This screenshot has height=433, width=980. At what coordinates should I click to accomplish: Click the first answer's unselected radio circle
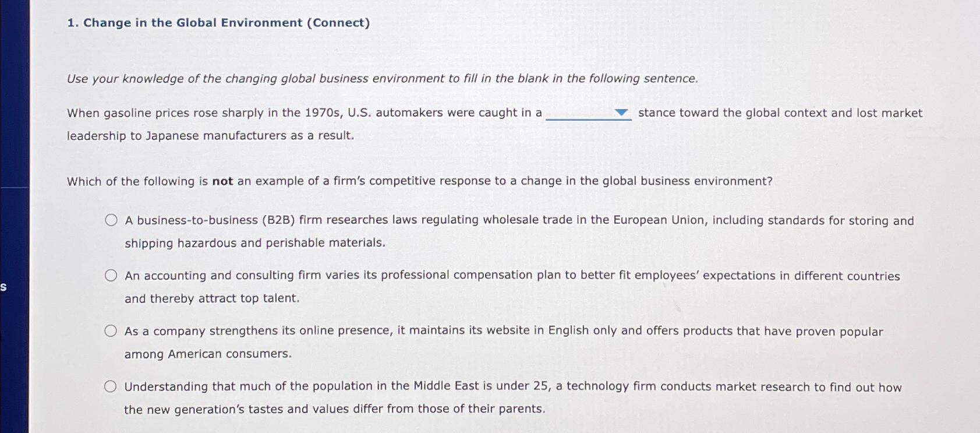(x=111, y=220)
